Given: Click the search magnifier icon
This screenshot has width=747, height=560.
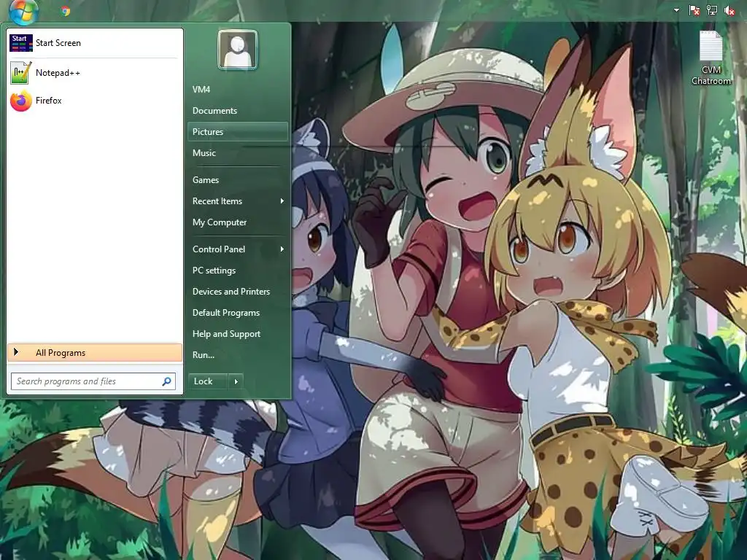Looking at the screenshot, I should [x=167, y=381].
